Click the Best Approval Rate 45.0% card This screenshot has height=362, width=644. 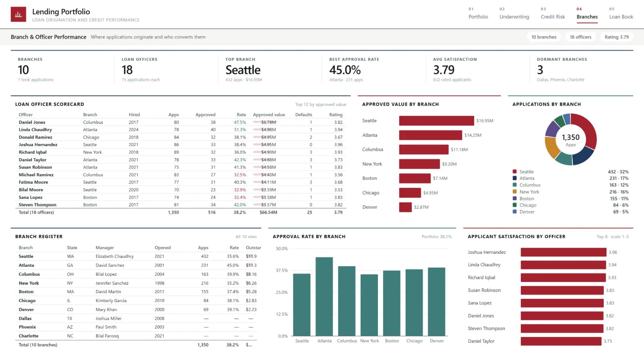374,70
